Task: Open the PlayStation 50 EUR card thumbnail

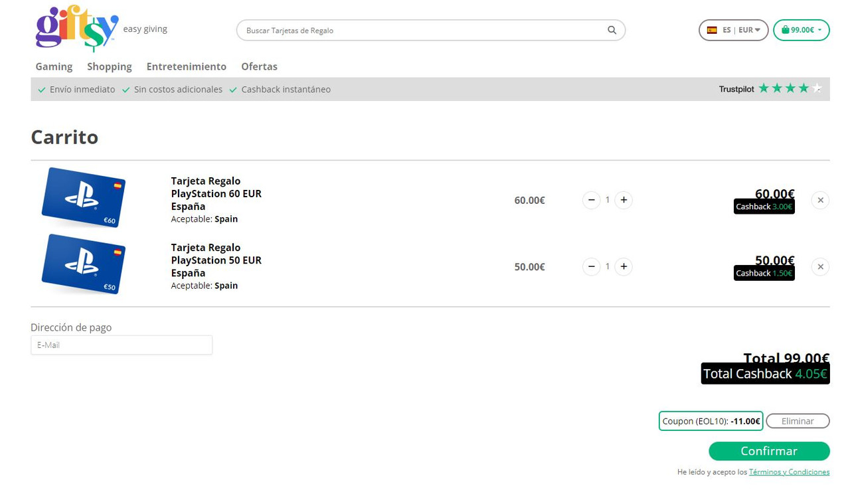Action: pos(83,264)
